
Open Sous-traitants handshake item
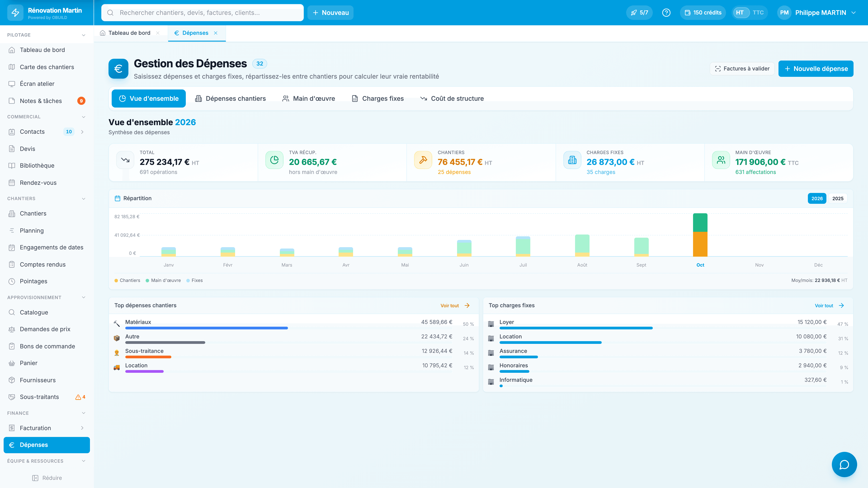[x=47, y=397]
